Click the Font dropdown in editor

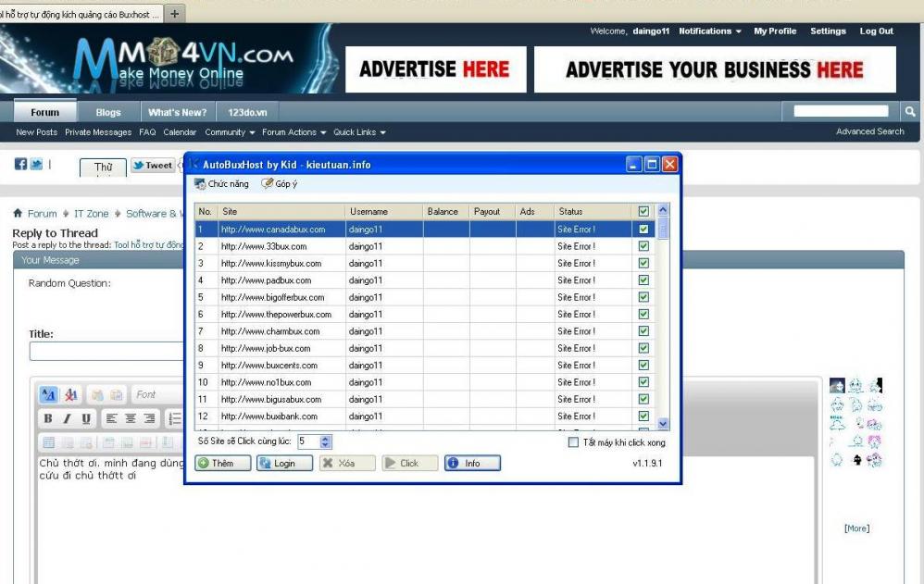click(x=158, y=395)
